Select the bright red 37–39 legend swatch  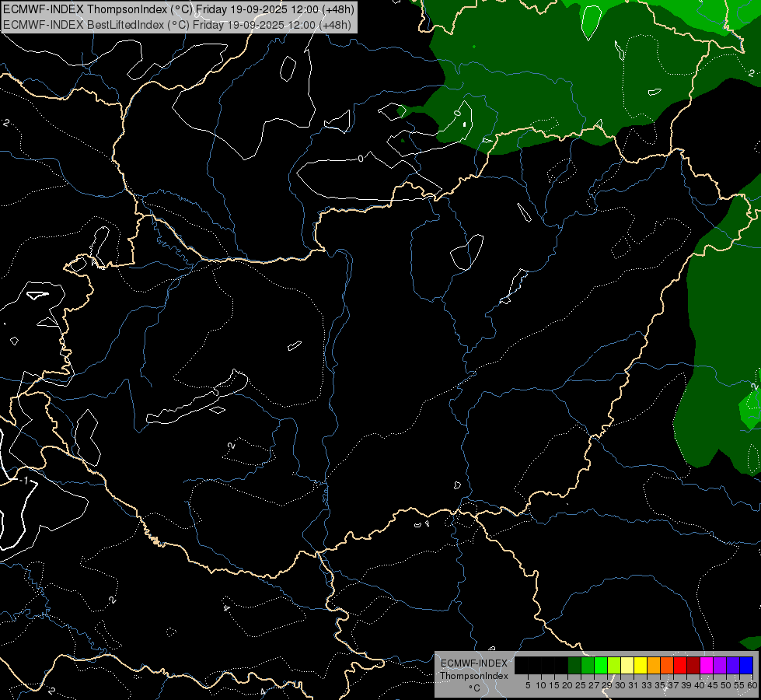point(680,665)
